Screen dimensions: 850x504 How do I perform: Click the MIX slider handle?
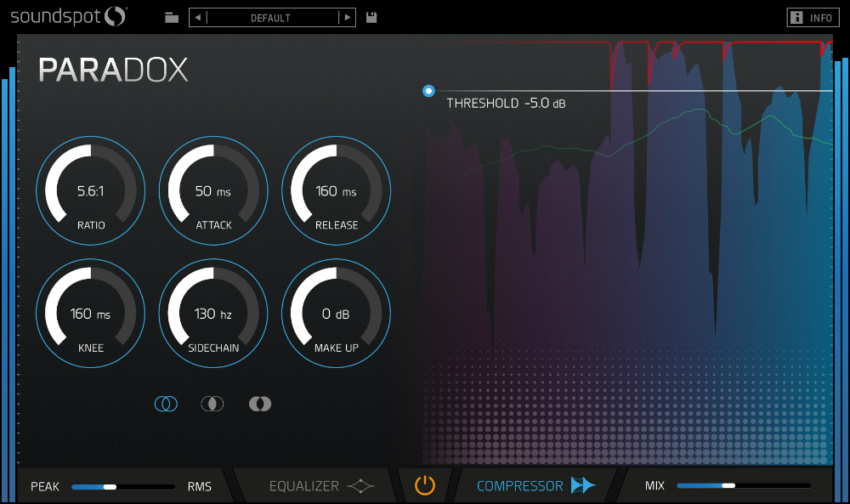pyautogui.click(x=728, y=486)
